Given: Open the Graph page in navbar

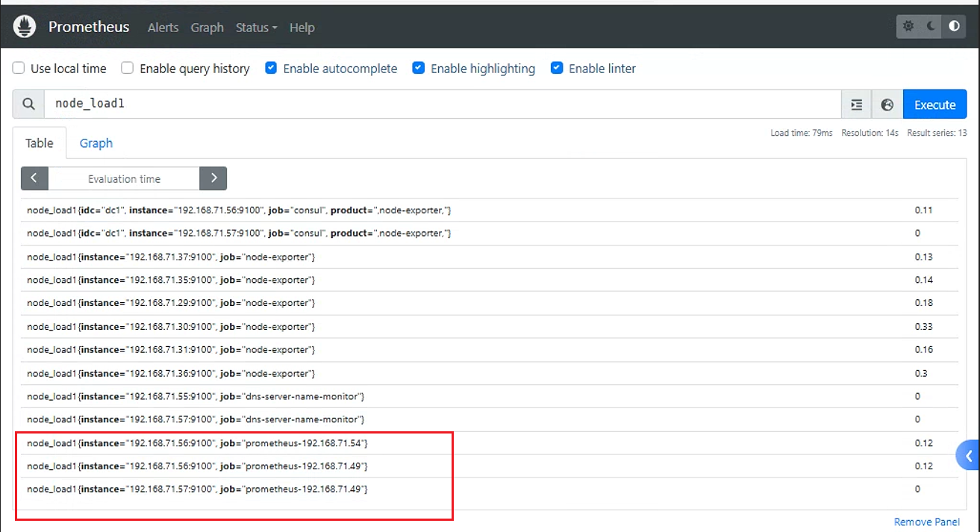Looking at the screenshot, I should pos(207,28).
